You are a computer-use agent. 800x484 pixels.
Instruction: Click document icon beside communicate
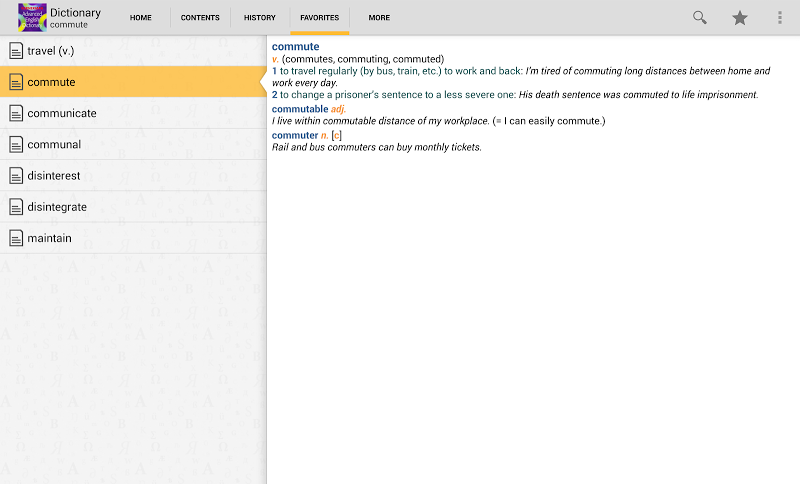click(16, 113)
